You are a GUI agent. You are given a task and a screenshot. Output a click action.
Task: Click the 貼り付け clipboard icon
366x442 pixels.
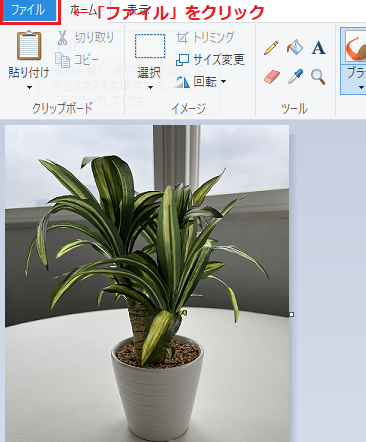pyautogui.click(x=29, y=45)
